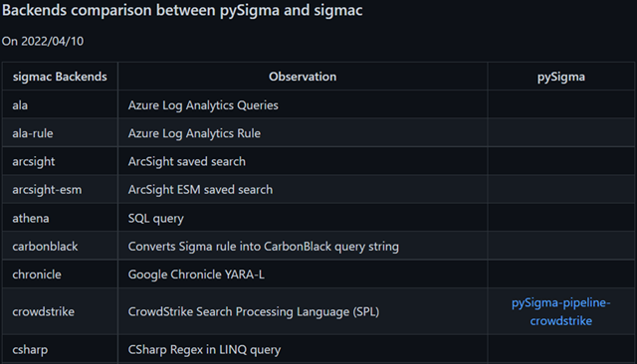Viewport: 637px width, 364px height.
Task: Select the 'ala-rule' backend cell
Action: tap(60, 133)
